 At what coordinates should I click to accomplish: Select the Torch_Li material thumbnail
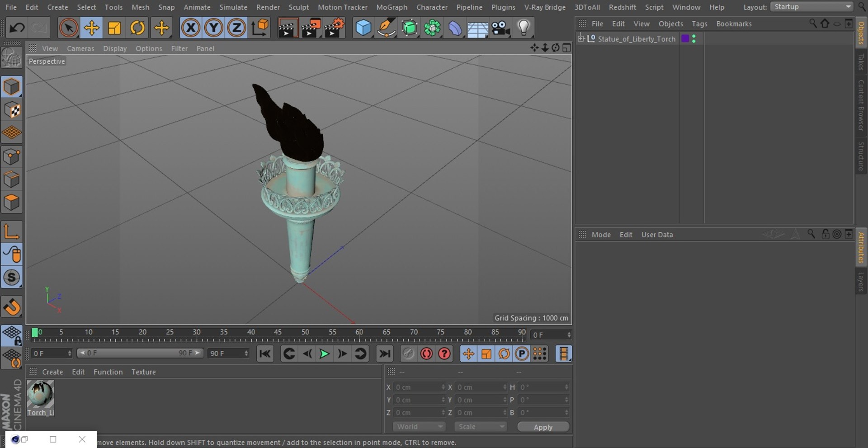point(40,395)
